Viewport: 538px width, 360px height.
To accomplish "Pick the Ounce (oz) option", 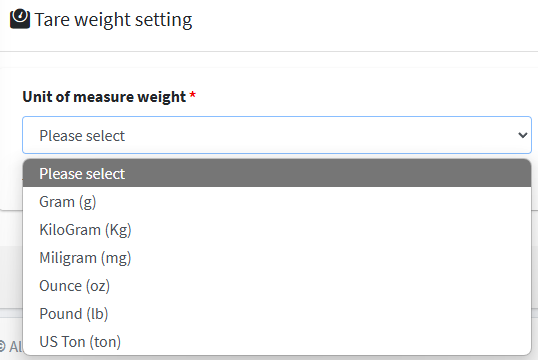I will click(277, 286).
